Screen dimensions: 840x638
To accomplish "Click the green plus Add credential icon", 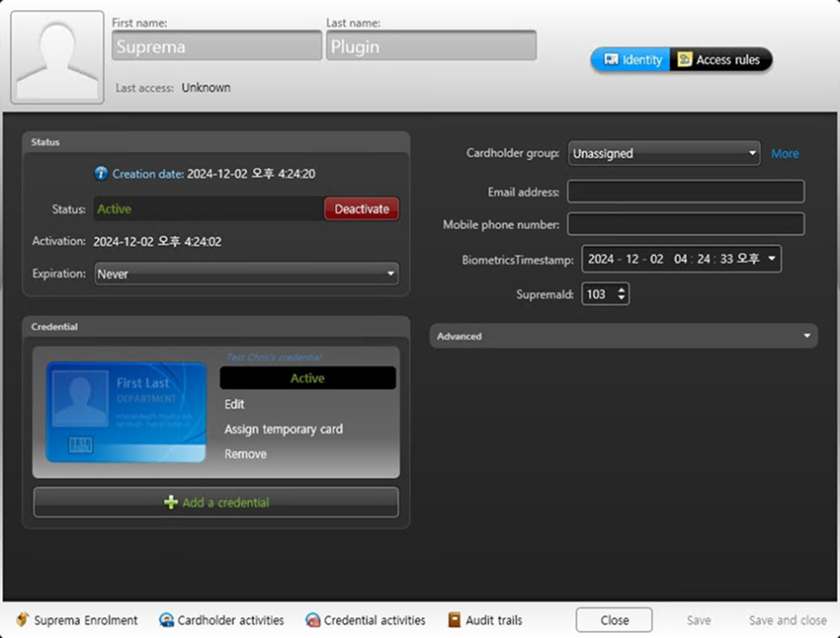I will coord(171,503).
